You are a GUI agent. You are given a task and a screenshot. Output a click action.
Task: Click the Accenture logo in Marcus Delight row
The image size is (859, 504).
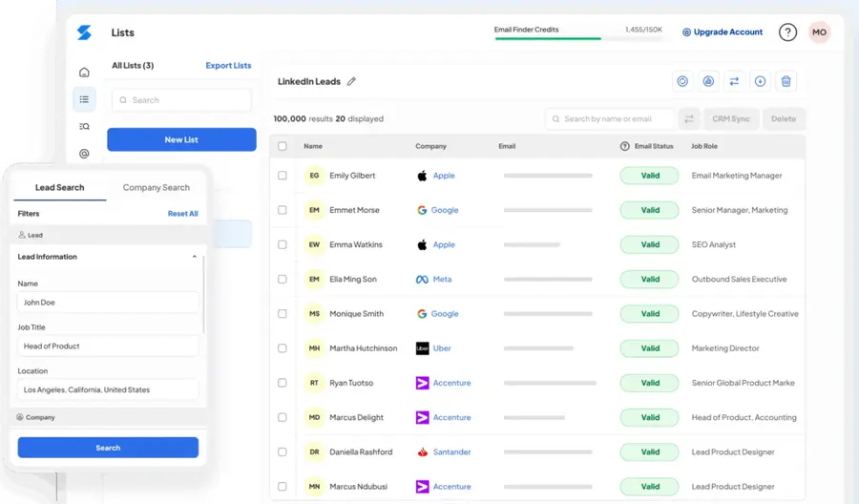423,417
